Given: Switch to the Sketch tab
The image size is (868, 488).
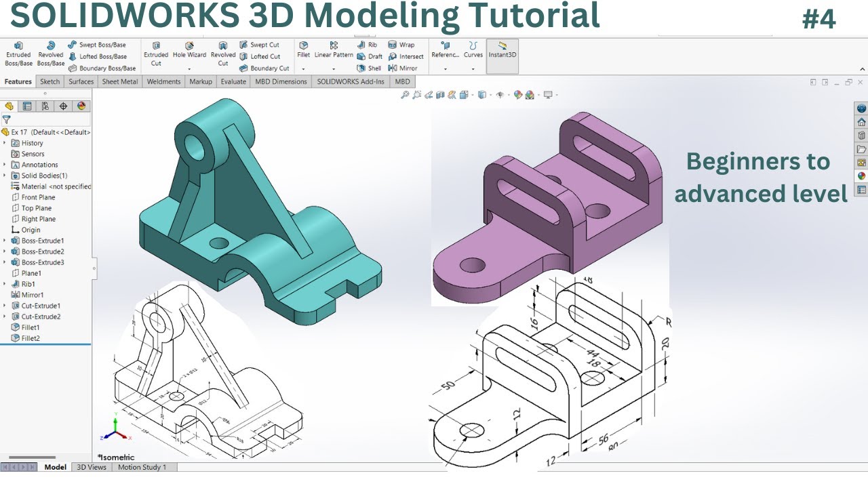Looking at the screenshot, I should [50, 81].
